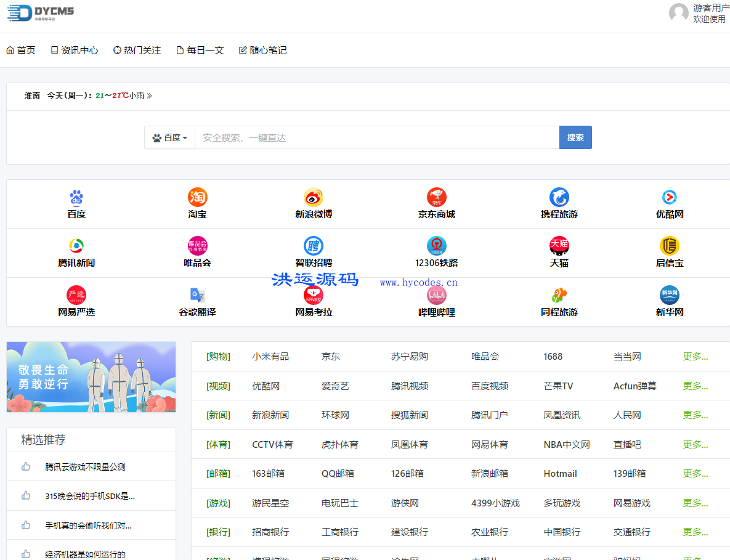Open the Youku play icon
The width and height of the screenshot is (730, 560).
click(670, 197)
